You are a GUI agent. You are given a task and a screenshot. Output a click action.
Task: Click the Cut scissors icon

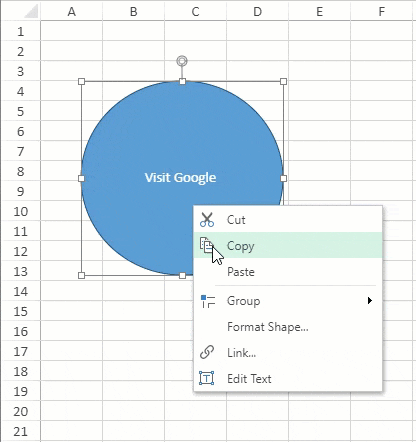point(207,220)
